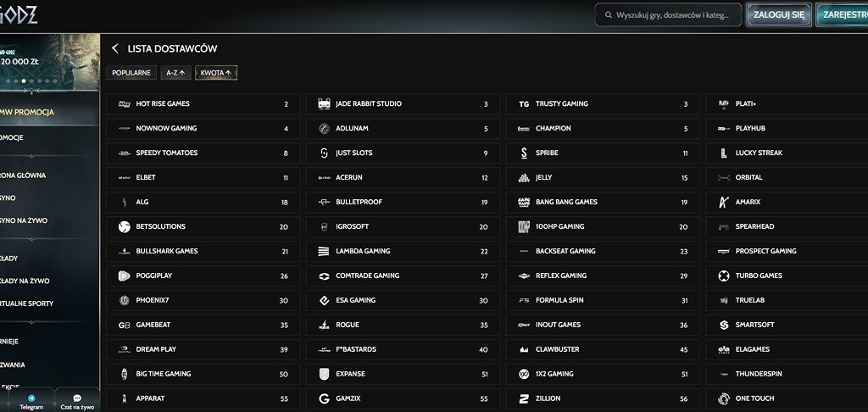
Task: Click the Poggiplay logo icon
Action: (x=124, y=276)
